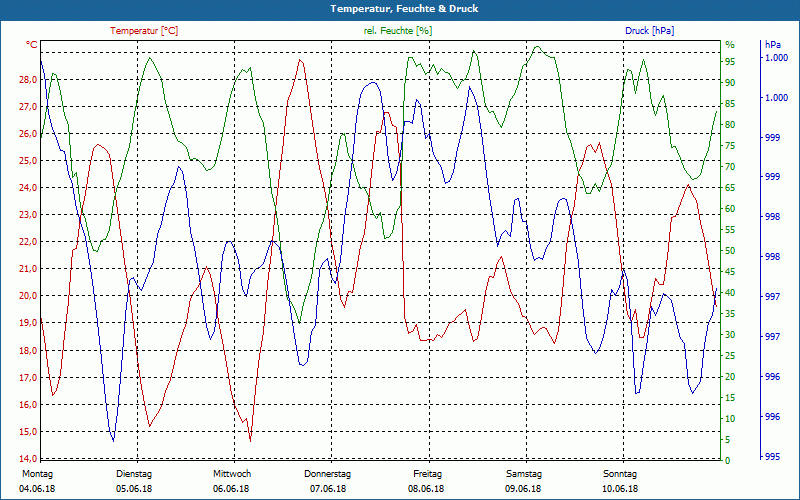Click the green '%' axis unit label
The image size is (800, 500).
730,45
